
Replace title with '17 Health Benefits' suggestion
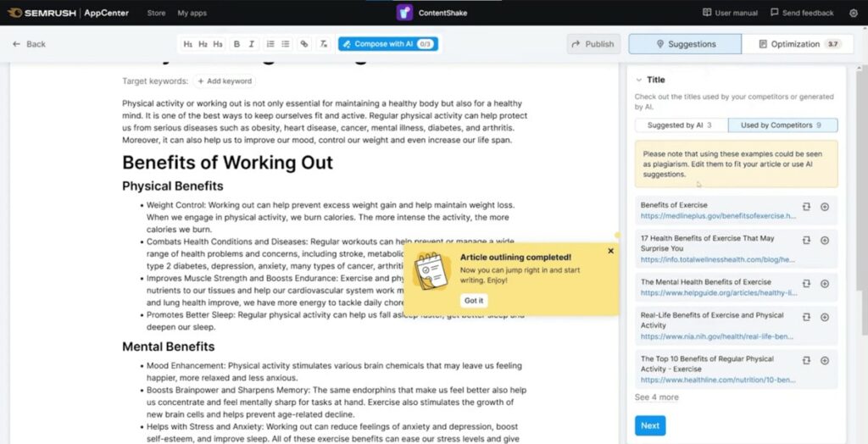[x=806, y=241]
